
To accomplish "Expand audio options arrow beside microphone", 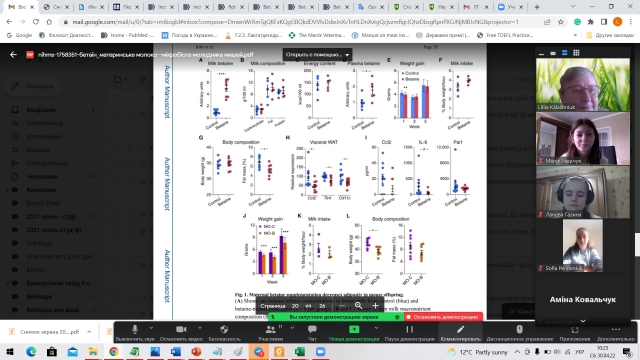I will tap(151, 328).
